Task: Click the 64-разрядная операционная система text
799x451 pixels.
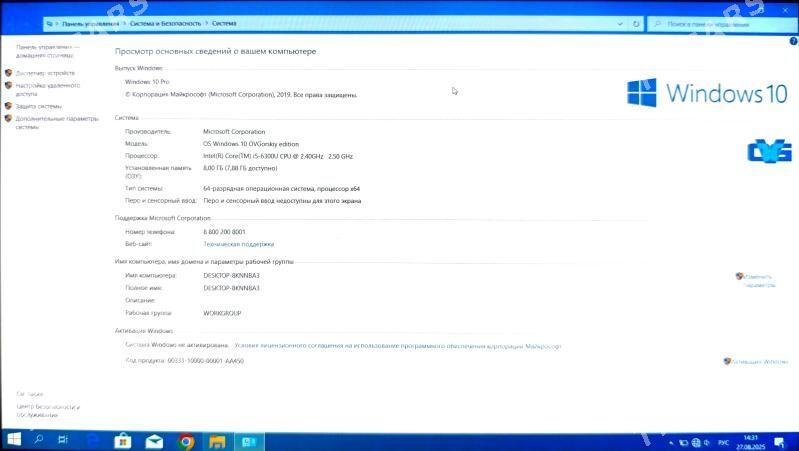Action: [281, 189]
